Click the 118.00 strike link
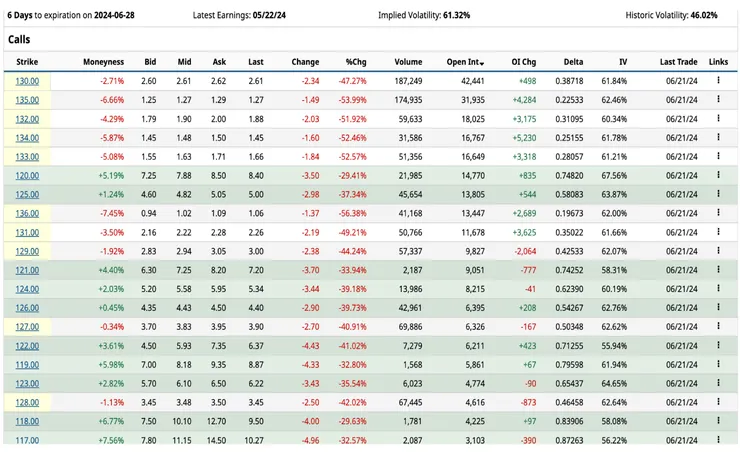 pyautogui.click(x=27, y=421)
